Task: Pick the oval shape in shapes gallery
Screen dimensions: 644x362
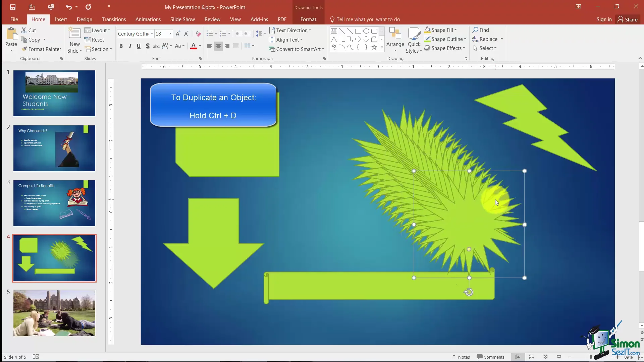Action: 366,31
